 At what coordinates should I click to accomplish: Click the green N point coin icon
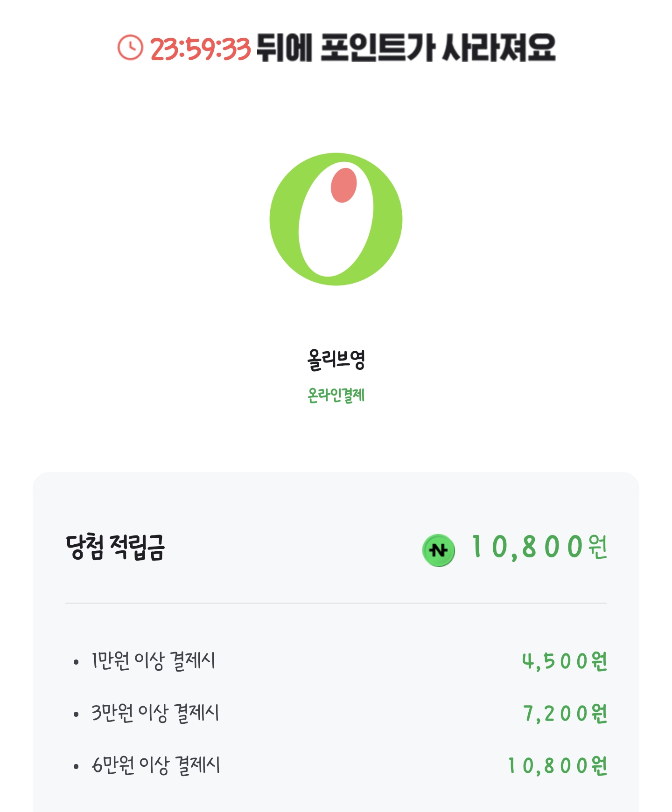[438, 550]
